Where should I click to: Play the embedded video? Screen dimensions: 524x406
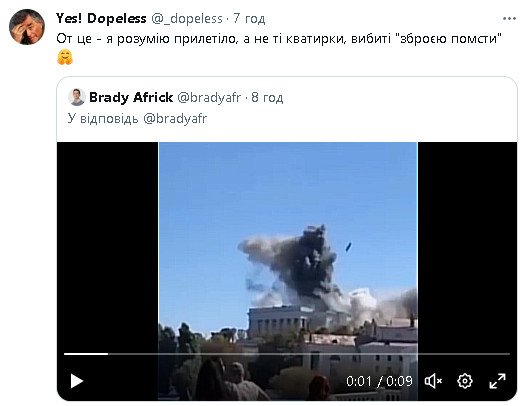pyautogui.click(x=77, y=381)
